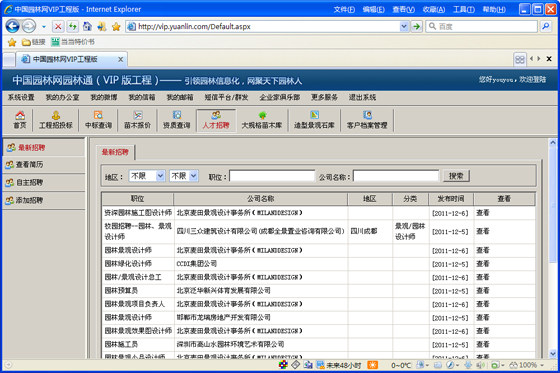560x373 pixels.
Task: Open the 当当特价书 bookmark
Action: click(73, 42)
